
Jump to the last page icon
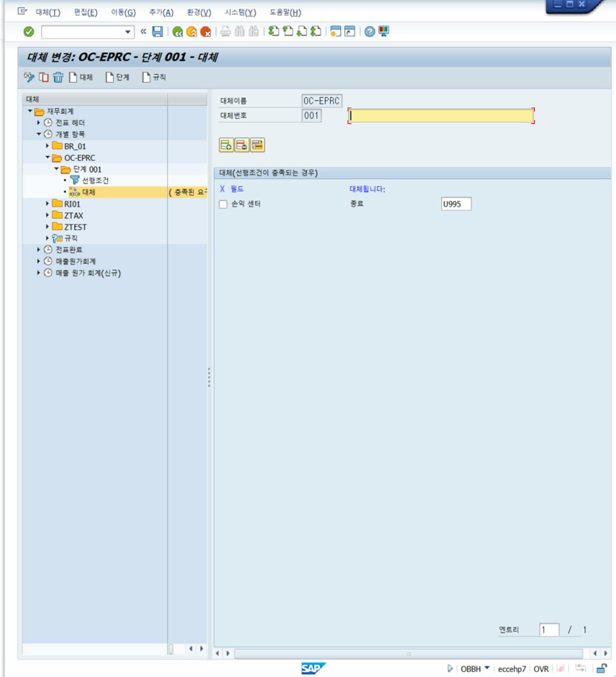316,31
